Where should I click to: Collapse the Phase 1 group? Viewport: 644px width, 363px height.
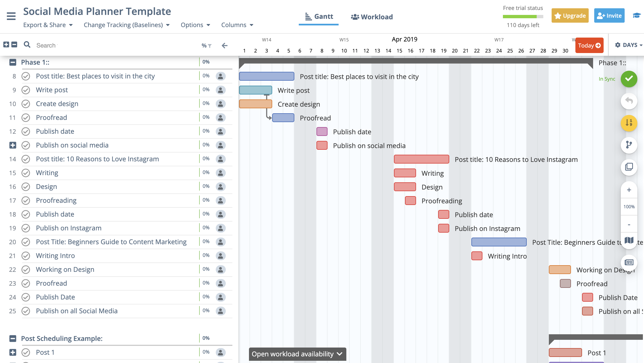click(x=13, y=62)
